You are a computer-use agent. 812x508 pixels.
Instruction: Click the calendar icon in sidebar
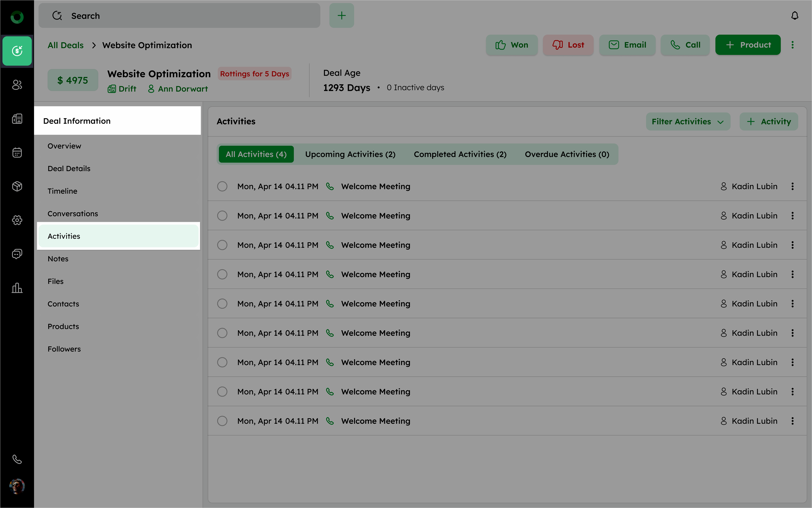(17, 152)
